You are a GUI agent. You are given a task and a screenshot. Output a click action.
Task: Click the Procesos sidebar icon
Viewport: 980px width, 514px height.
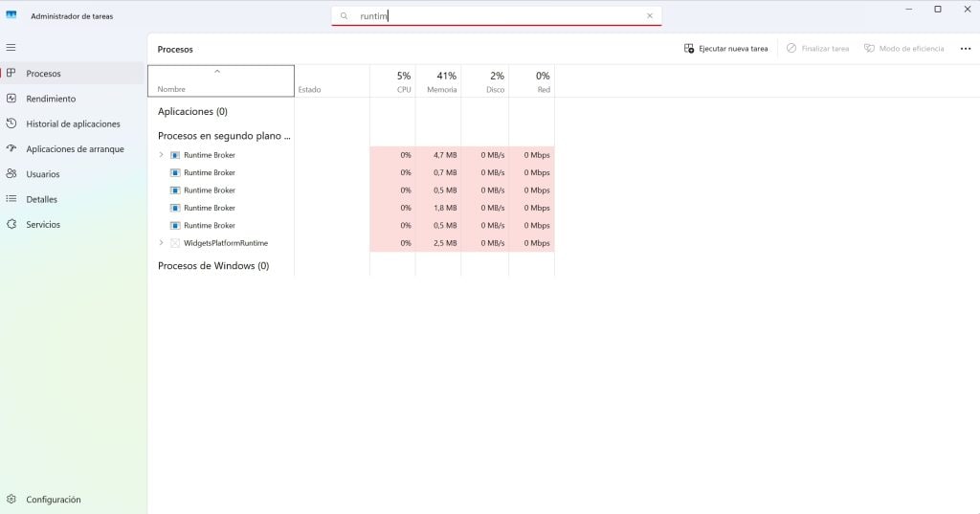click(11, 73)
